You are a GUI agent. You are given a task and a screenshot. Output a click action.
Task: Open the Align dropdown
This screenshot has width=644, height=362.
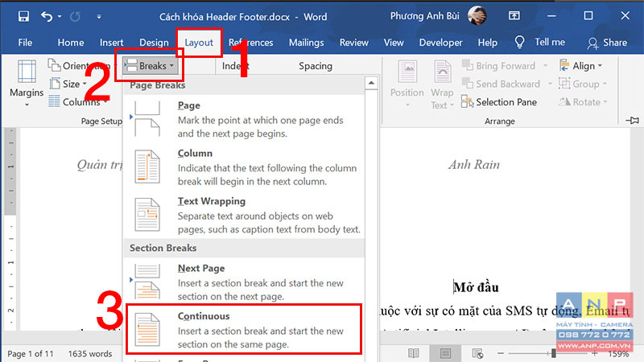tap(581, 66)
